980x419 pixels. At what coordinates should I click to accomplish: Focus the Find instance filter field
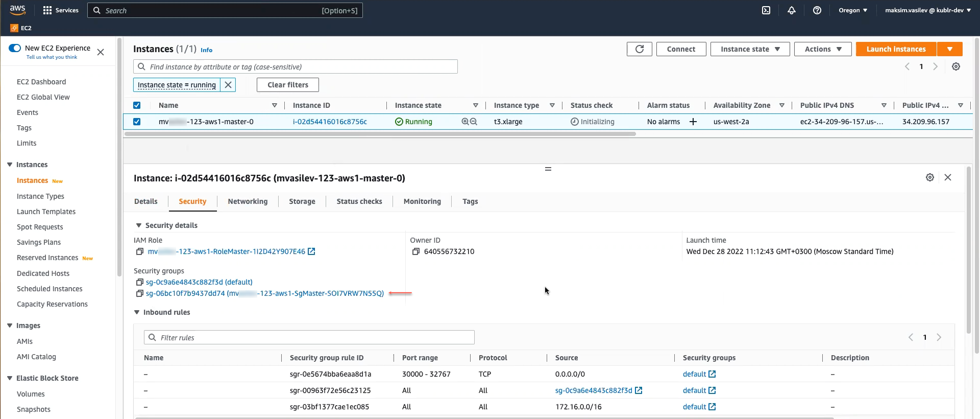coord(296,66)
